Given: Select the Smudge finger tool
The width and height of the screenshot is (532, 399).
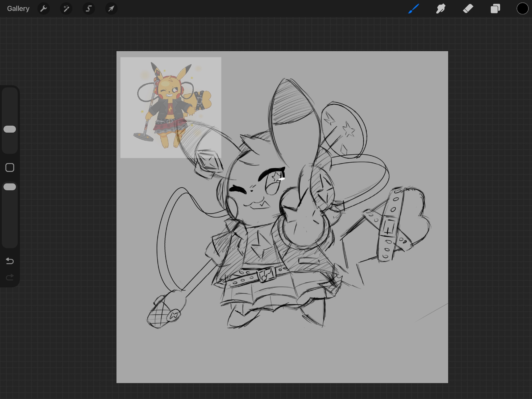Looking at the screenshot, I should pos(441,9).
